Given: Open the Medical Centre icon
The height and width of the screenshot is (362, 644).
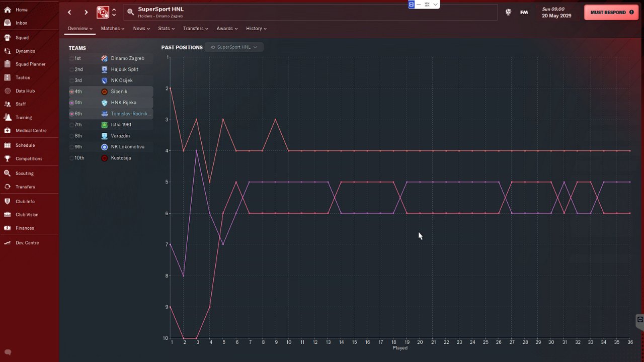Looking at the screenshot, I should [x=8, y=130].
